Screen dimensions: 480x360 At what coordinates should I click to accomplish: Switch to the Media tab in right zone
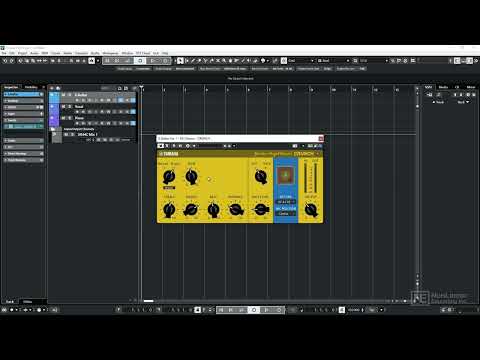point(443,87)
